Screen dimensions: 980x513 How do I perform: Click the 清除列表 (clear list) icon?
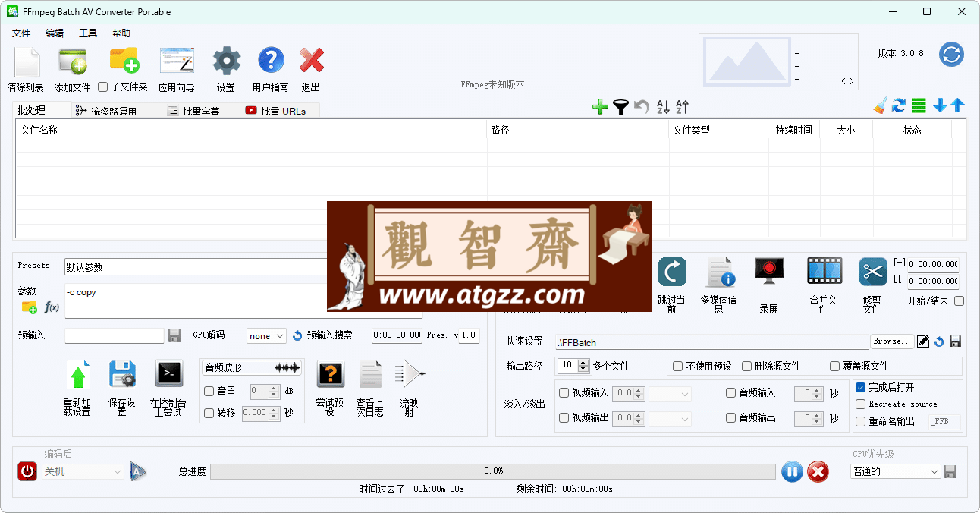pos(26,62)
